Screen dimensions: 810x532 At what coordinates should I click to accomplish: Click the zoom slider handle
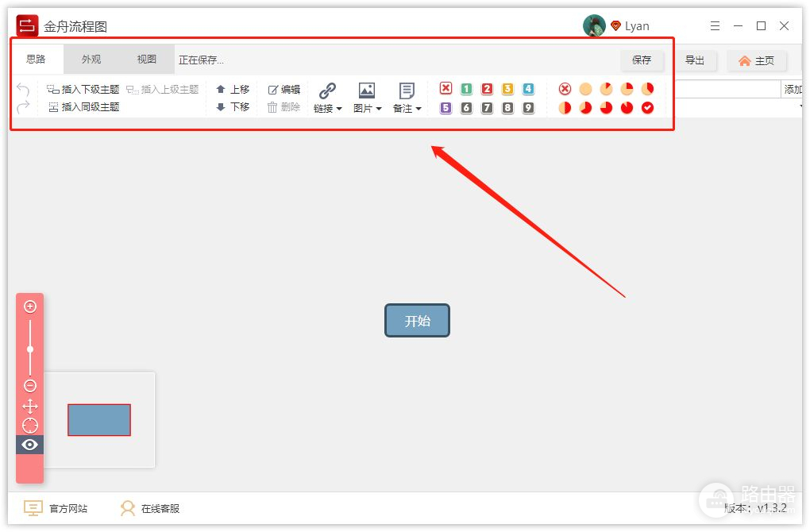[30, 349]
